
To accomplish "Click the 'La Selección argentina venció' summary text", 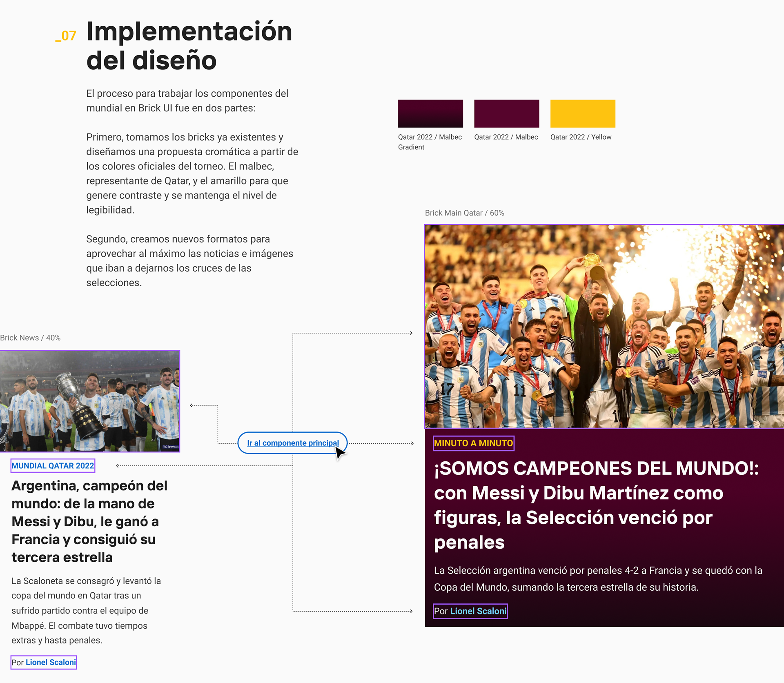I will tap(598, 579).
